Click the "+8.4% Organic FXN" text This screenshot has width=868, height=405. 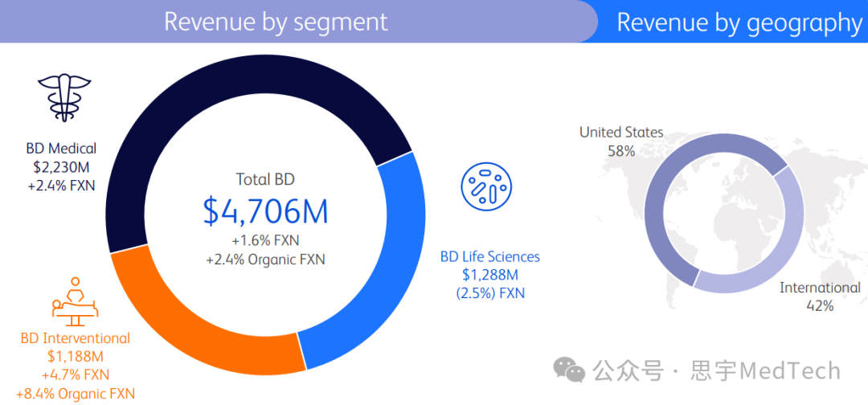[76, 394]
